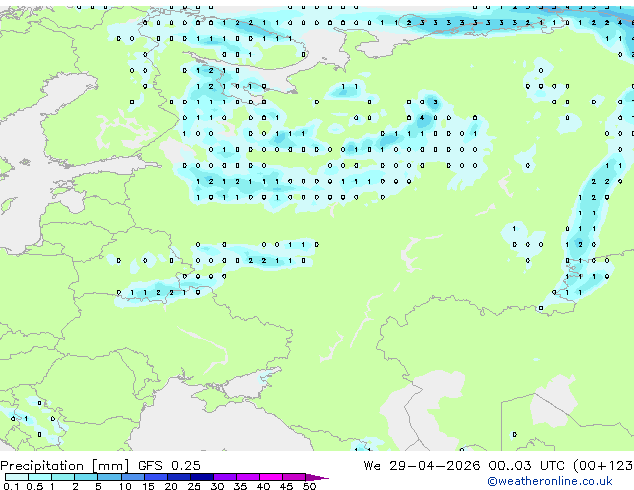Pick the 25–30 mm navy legend swatch
Image resolution: width=634 pixels, height=490 pixels.
pyautogui.click(x=202, y=477)
